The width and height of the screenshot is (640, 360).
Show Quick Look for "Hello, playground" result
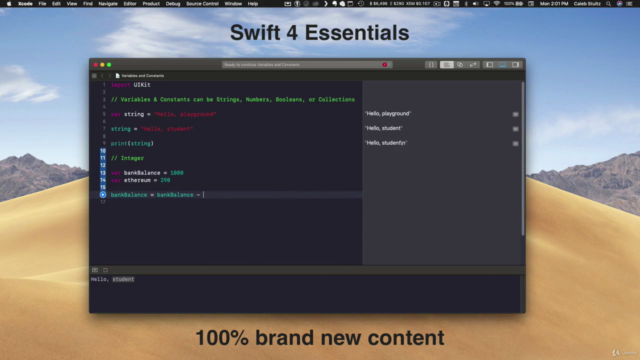[x=516, y=114]
